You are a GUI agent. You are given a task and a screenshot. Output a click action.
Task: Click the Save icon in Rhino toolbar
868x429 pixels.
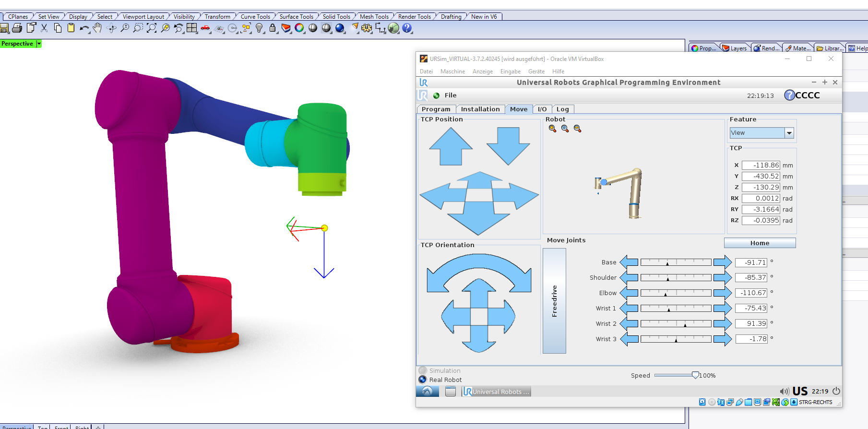pyautogui.click(x=4, y=28)
